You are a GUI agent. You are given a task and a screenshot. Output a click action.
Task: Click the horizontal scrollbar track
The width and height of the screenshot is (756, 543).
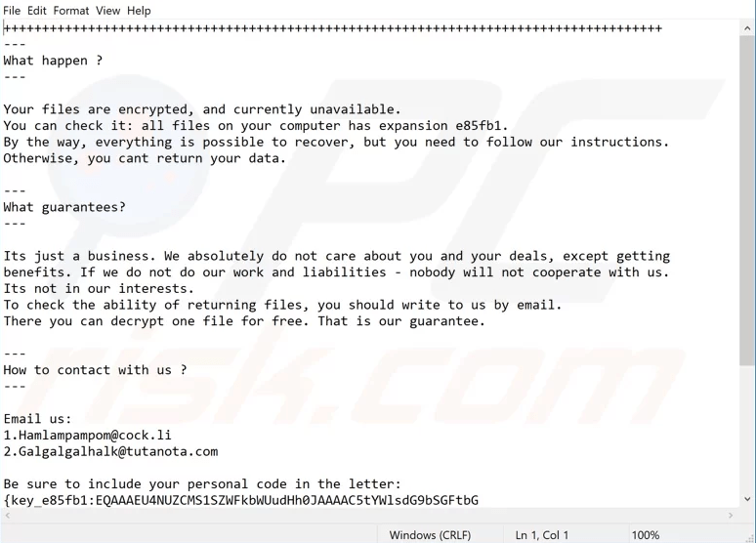(x=369, y=516)
